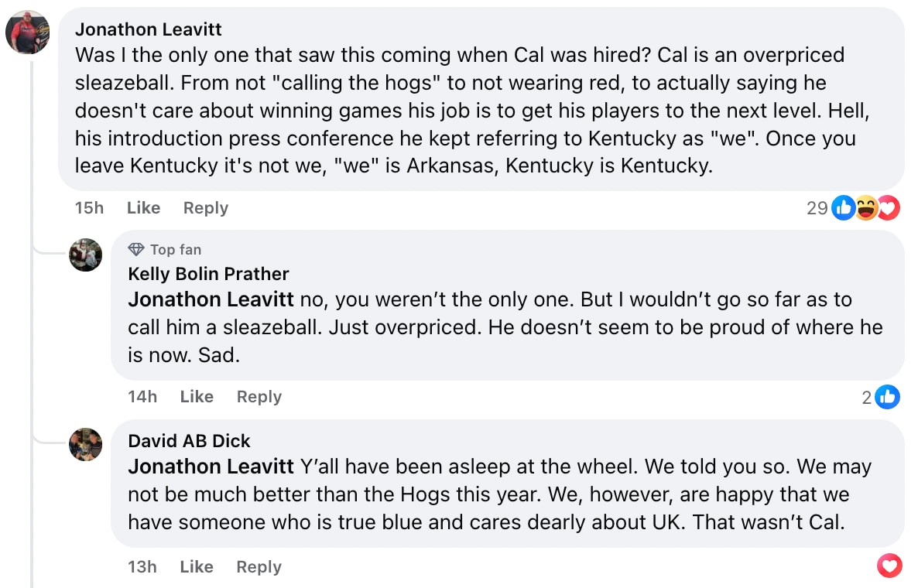Click thumbs-up reaction icon on Kelly's reply
The width and height of the screenshot is (918, 588).
tap(888, 397)
